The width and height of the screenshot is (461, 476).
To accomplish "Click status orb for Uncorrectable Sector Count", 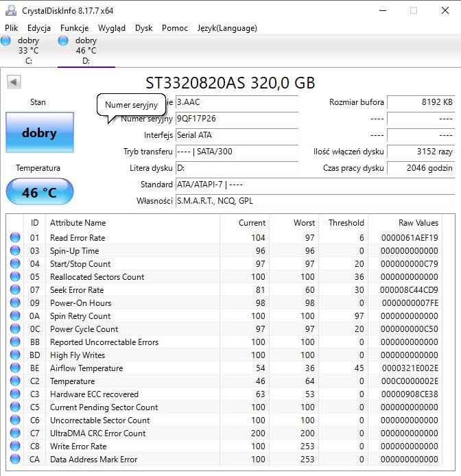I will (15, 420).
